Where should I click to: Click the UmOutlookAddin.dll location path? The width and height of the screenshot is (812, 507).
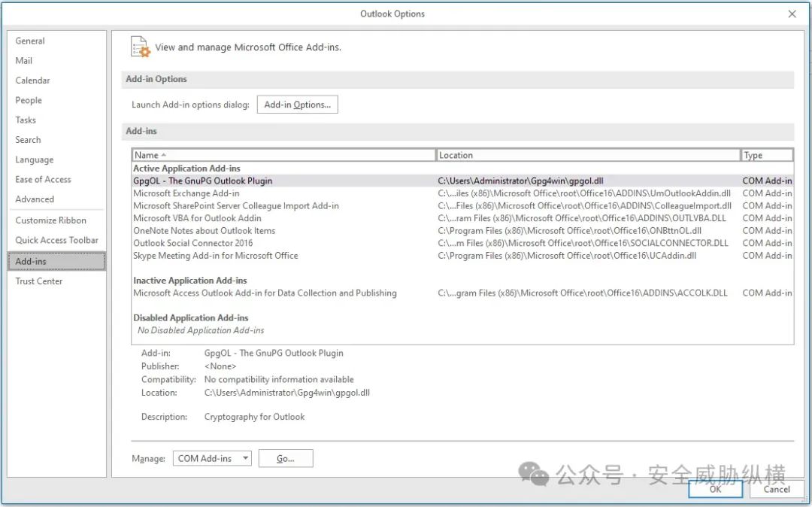point(584,193)
